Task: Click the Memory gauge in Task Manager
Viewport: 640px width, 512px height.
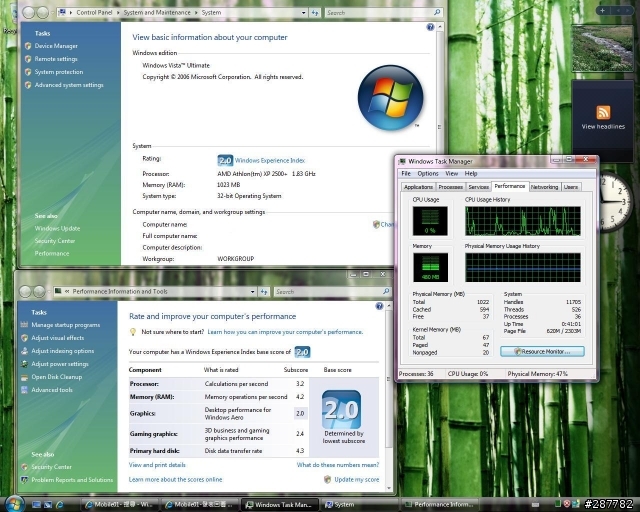Action: 430,267
